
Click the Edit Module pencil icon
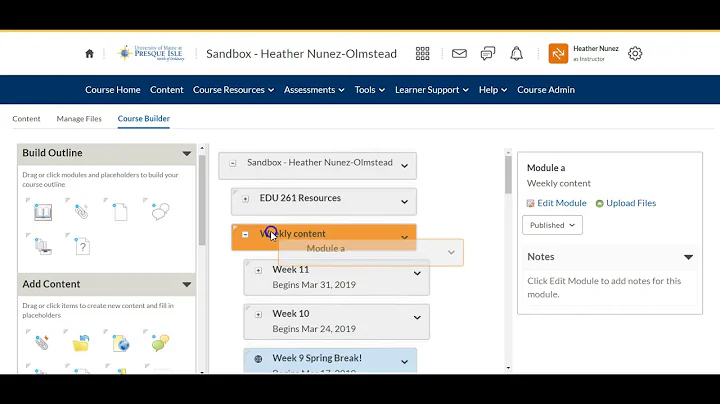click(530, 203)
